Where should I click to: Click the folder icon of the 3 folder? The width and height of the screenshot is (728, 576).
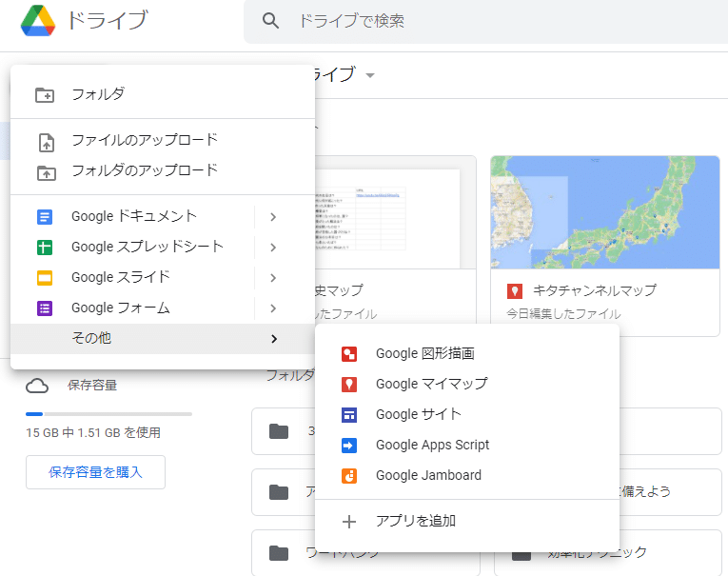point(279,431)
